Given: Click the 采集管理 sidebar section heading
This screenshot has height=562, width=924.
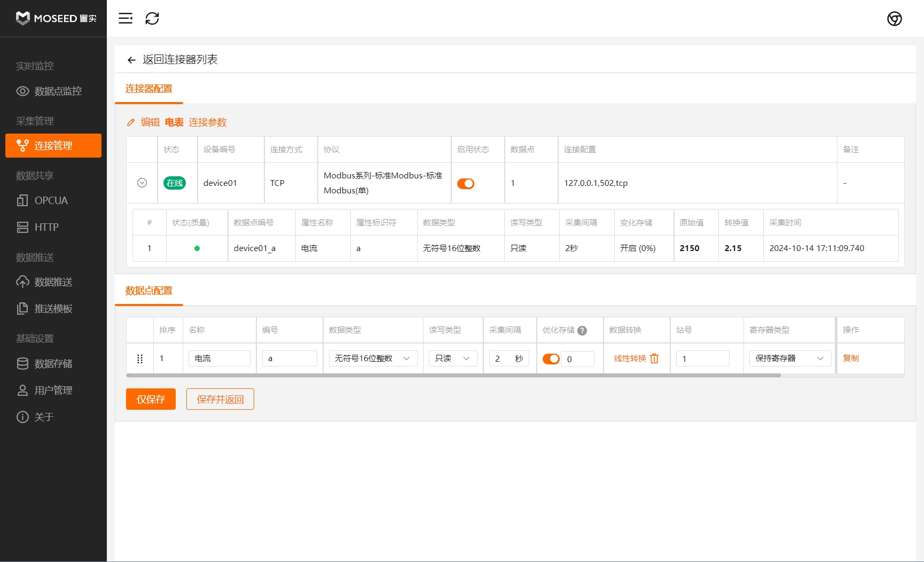Looking at the screenshot, I should [x=35, y=121].
